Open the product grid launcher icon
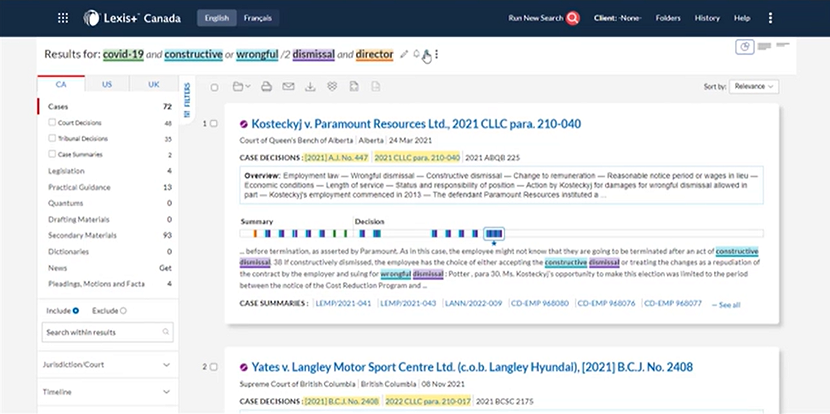This screenshot has height=414, width=830. [x=63, y=18]
